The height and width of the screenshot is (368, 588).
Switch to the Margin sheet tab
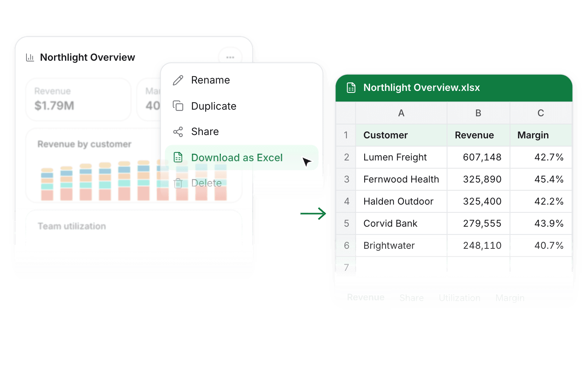point(510,298)
